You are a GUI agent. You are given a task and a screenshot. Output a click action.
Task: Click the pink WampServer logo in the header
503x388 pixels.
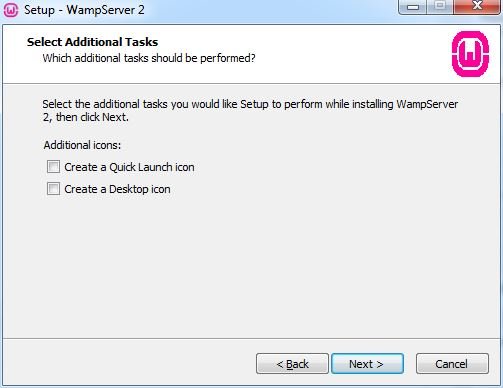point(470,54)
